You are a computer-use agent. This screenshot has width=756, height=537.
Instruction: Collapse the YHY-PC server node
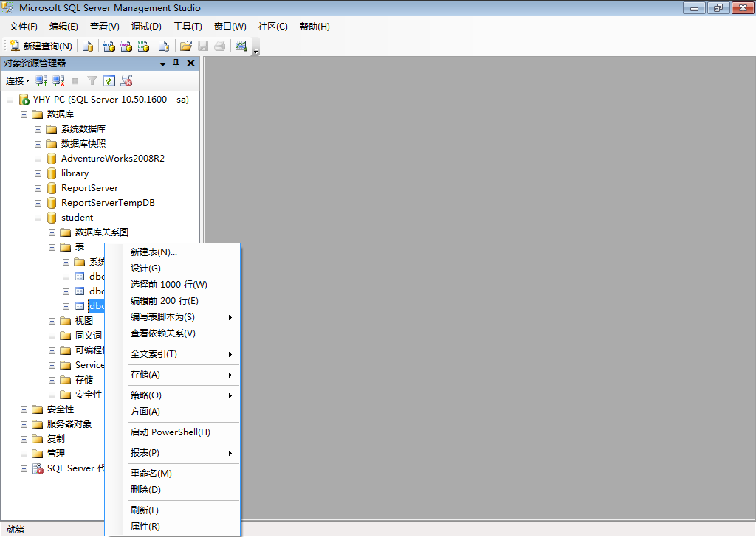(x=10, y=100)
